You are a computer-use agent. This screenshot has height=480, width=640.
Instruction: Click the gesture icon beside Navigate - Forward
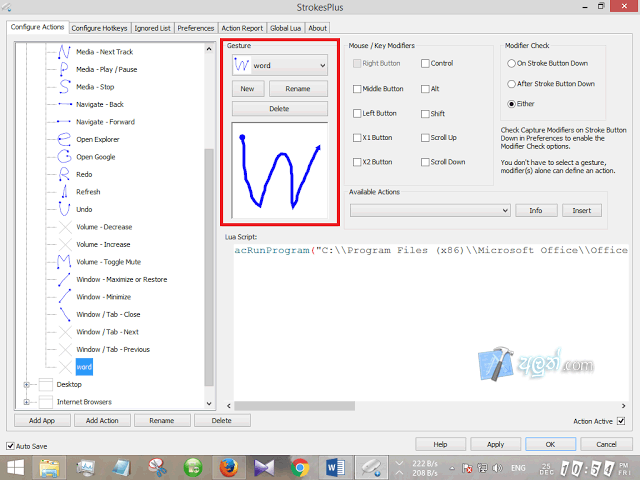(x=64, y=122)
